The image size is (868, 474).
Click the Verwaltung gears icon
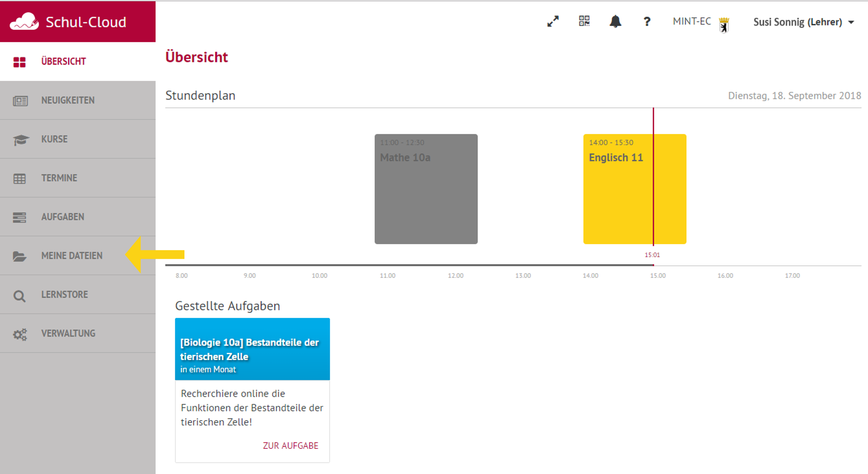pyautogui.click(x=20, y=334)
